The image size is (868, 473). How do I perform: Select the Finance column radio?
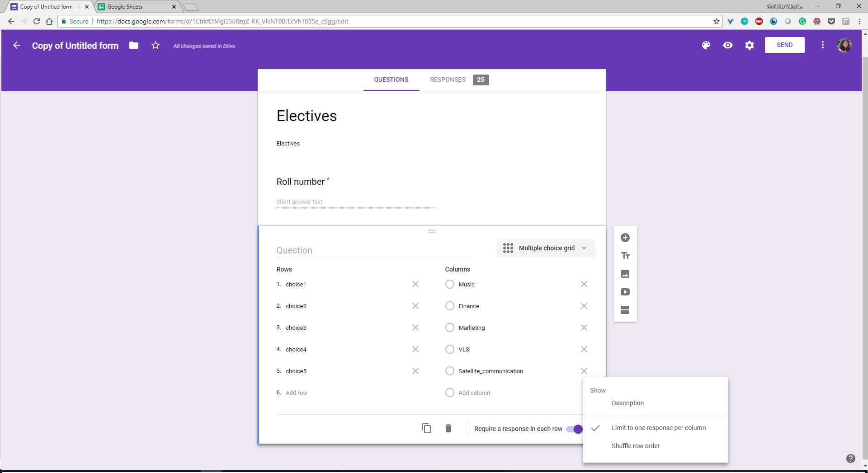[x=450, y=306]
